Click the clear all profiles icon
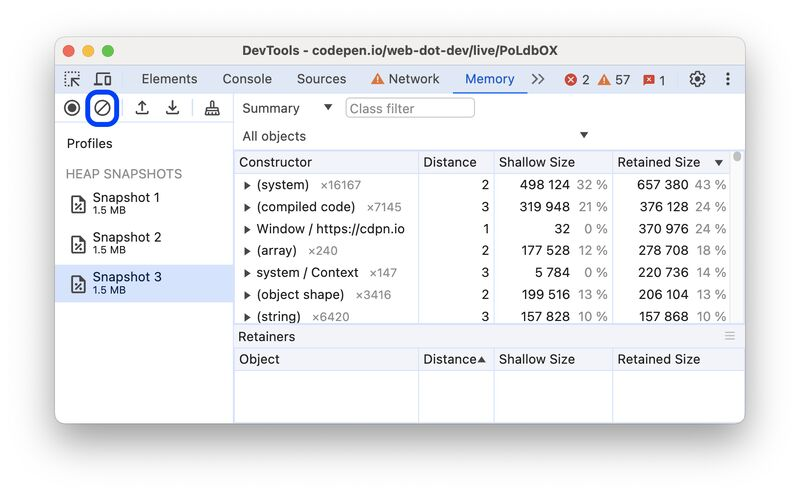The height and width of the screenshot is (496, 800). pyautogui.click(x=102, y=108)
